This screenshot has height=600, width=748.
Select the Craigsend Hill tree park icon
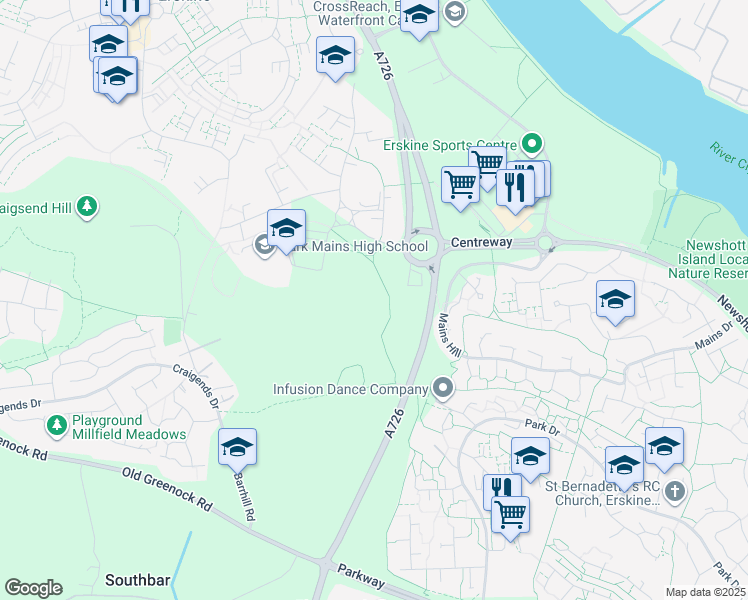pos(87,207)
